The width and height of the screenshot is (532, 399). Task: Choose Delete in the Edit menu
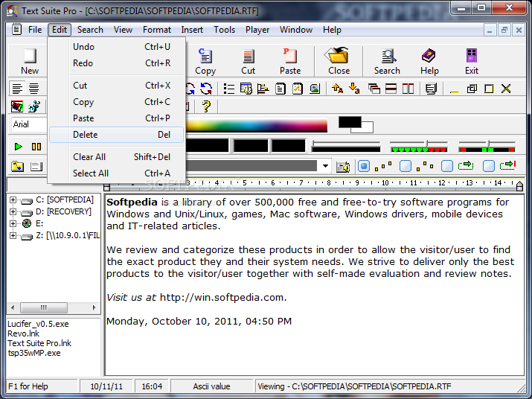[116, 135]
